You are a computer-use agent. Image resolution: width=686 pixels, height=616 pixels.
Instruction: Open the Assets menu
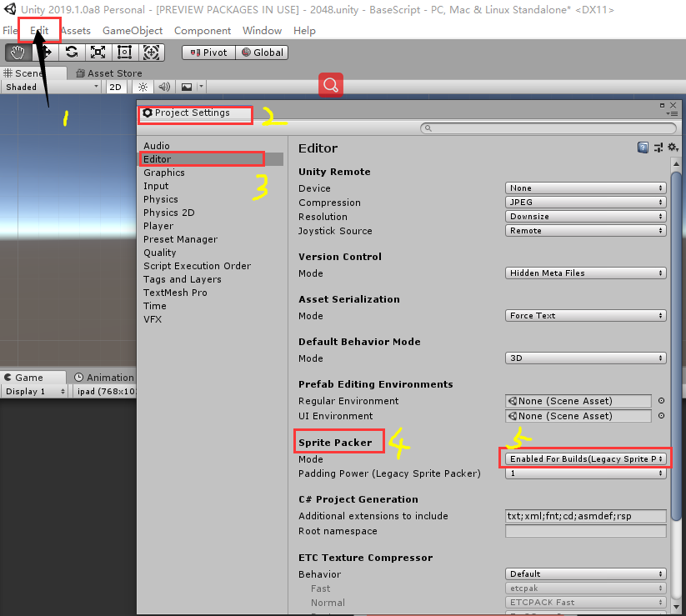76,31
